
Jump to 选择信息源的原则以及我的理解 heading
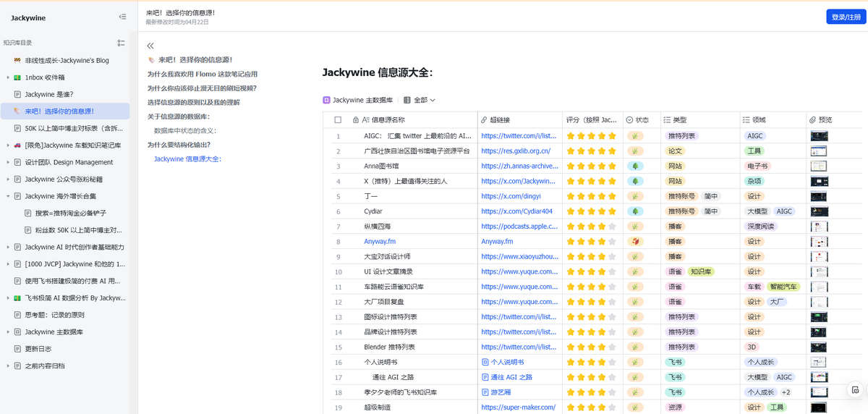(x=193, y=102)
